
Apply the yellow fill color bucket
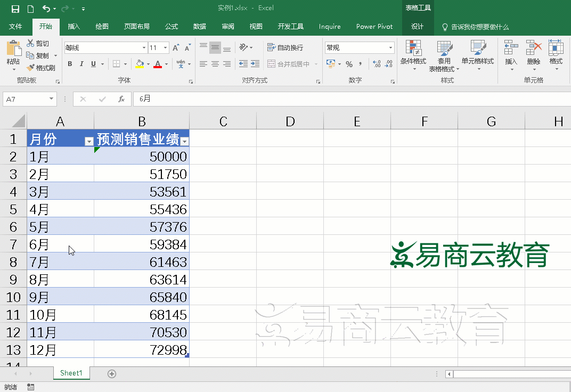(140, 64)
